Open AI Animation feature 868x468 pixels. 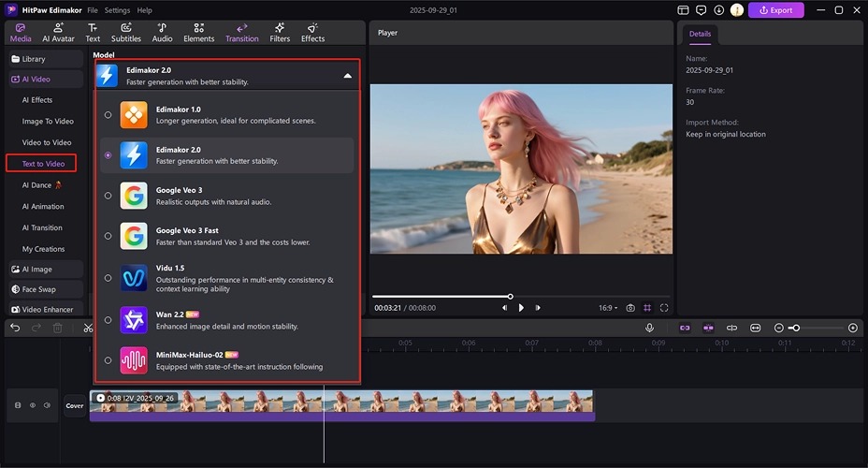43,206
